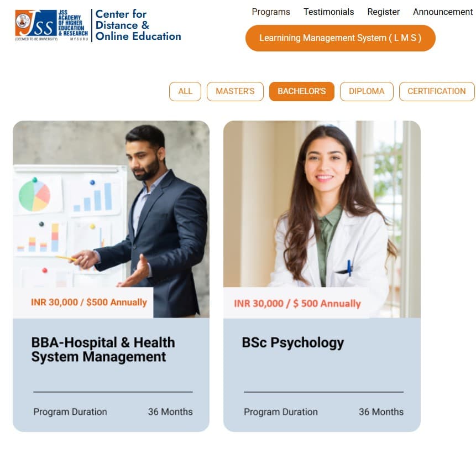
Task: Select the BACHELOR'S filter tab
Action: (x=301, y=91)
